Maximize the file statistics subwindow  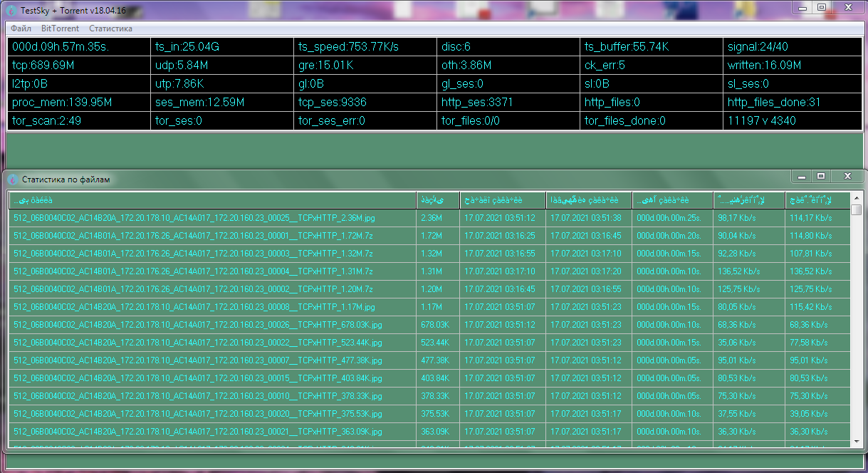(820, 176)
